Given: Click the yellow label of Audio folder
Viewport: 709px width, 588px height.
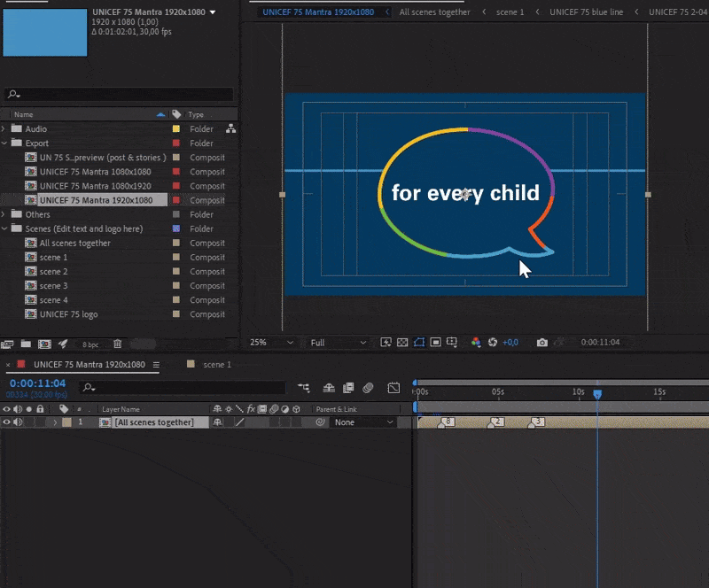Looking at the screenshot, I should click(x=176, y=128).
